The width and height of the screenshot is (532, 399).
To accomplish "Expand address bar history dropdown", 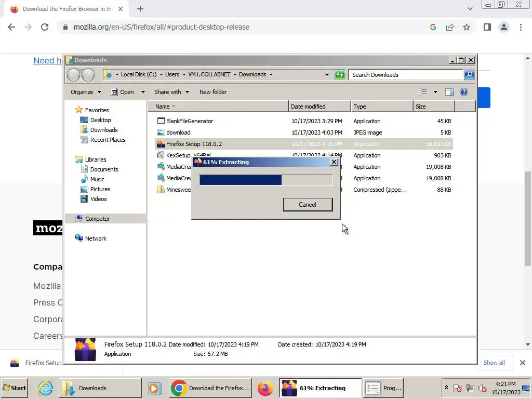I will pos(327,75).
